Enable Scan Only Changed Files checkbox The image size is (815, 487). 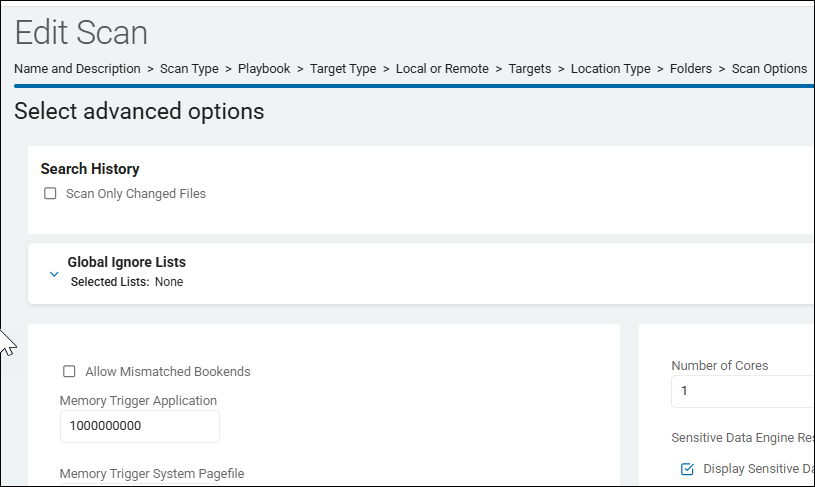[x=50, y=194]
